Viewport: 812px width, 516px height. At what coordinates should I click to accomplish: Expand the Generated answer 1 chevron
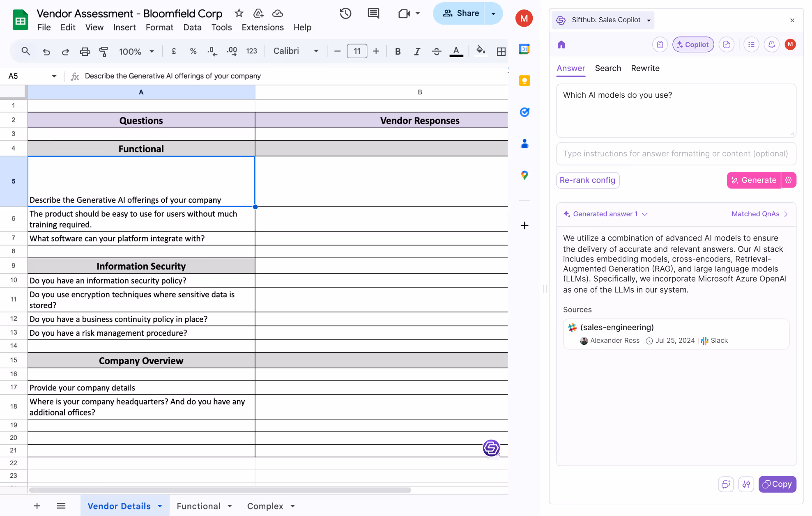[645, 214]
